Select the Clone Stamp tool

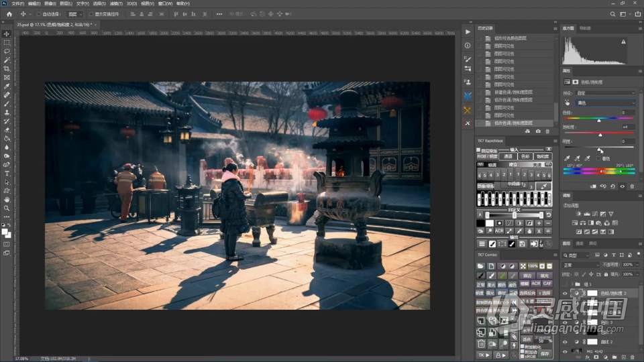tap(7, 112)
